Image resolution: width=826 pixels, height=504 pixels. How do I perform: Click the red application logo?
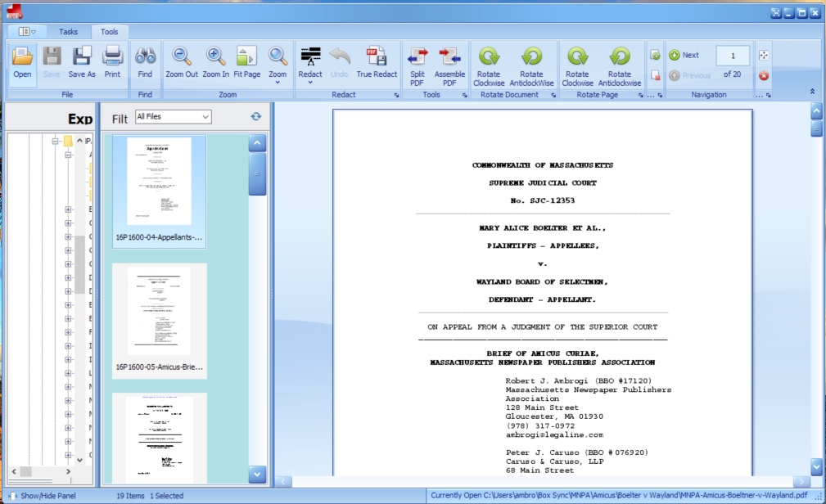pos(14,11)
